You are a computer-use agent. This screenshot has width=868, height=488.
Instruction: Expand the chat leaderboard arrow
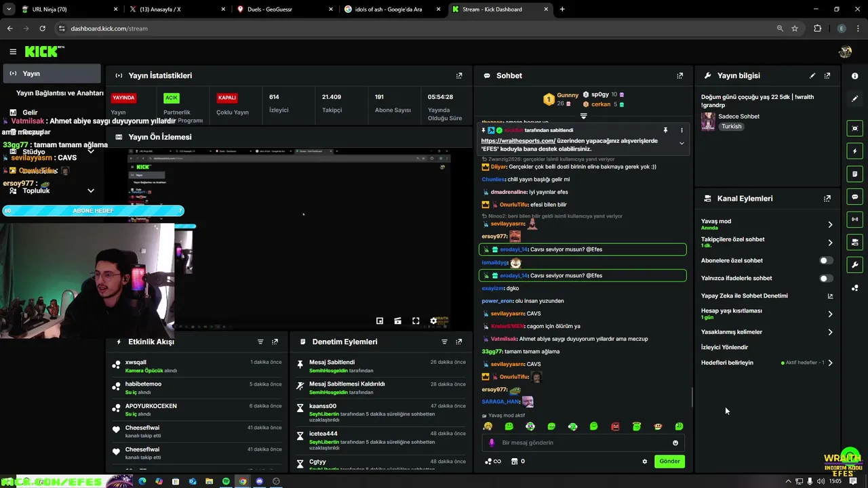[583, 116]
